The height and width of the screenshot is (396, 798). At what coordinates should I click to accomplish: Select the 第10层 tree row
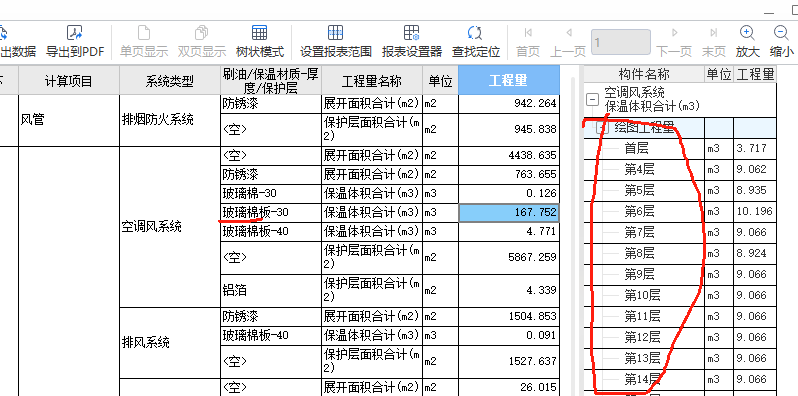pyautogui.click(x=680, y=295)
